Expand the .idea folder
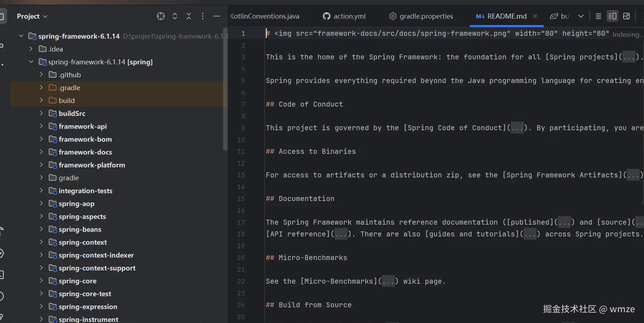The width and height of the screenshot is (644, 323). click(31, 49)
